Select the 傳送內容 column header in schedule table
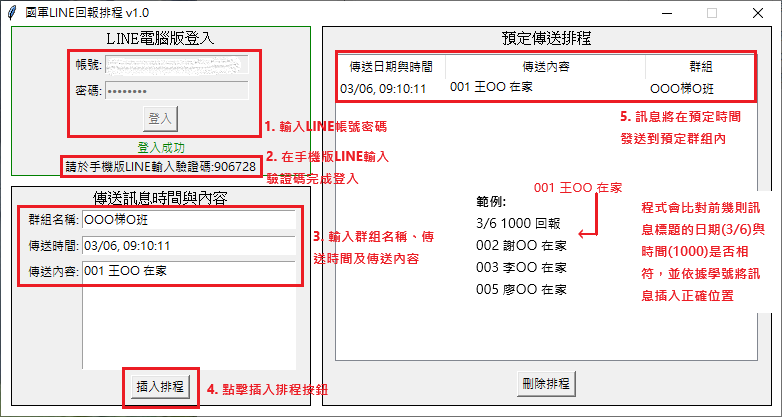Image resolution: width=782 pixels, height=417 pixels. (546, 66)
